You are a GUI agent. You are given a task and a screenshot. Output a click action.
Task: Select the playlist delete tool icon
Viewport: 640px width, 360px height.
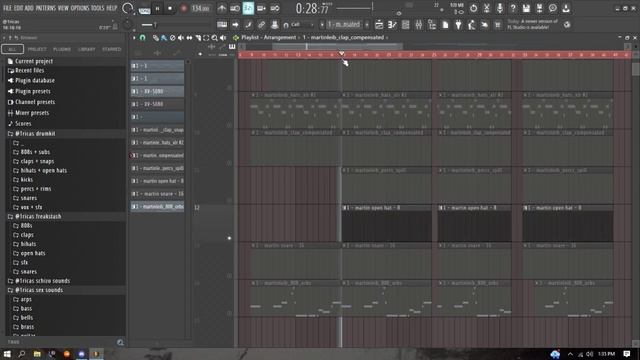click(173, 38)
